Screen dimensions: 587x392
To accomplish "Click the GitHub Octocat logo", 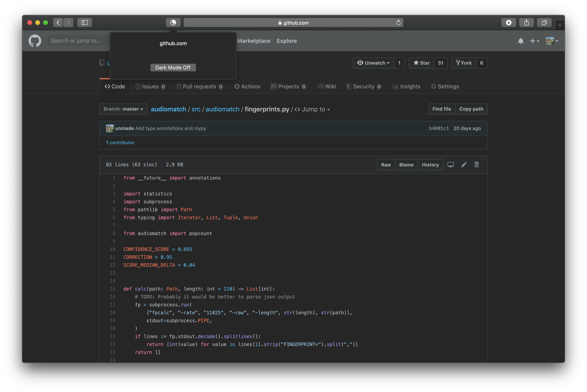I will tap(35, 41).
